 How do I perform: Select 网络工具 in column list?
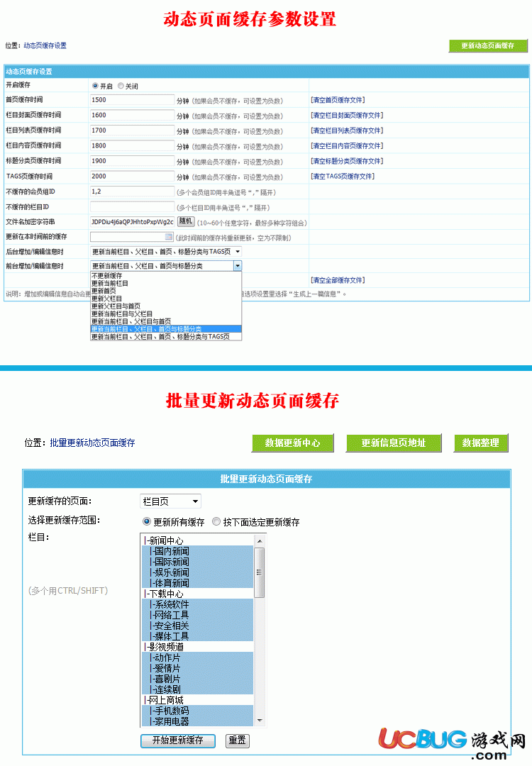tap(197, 615)
